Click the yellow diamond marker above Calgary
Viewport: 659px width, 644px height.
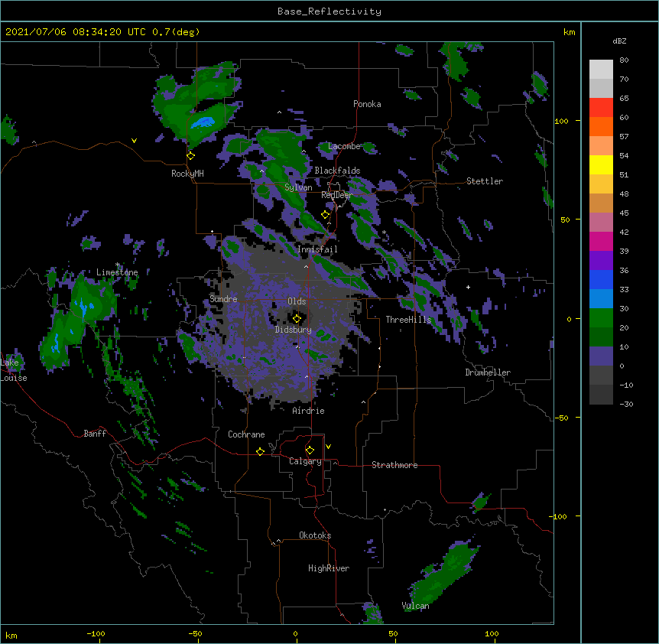310,450
